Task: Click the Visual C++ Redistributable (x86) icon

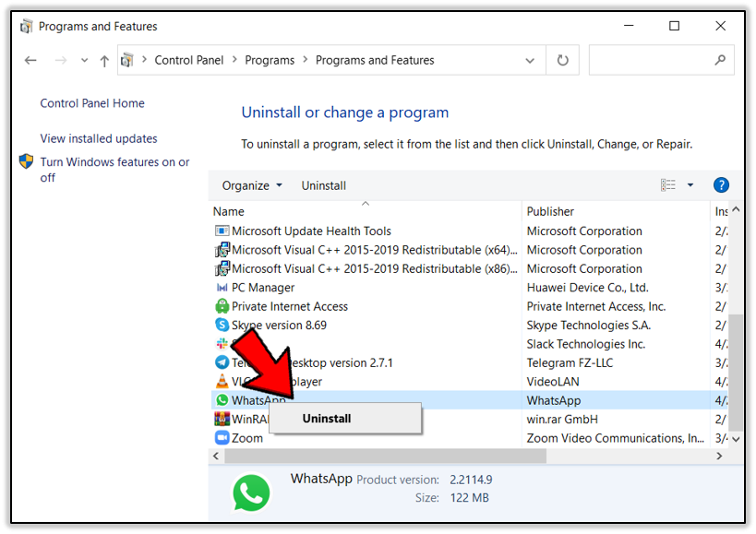Action: pos(222,268)
